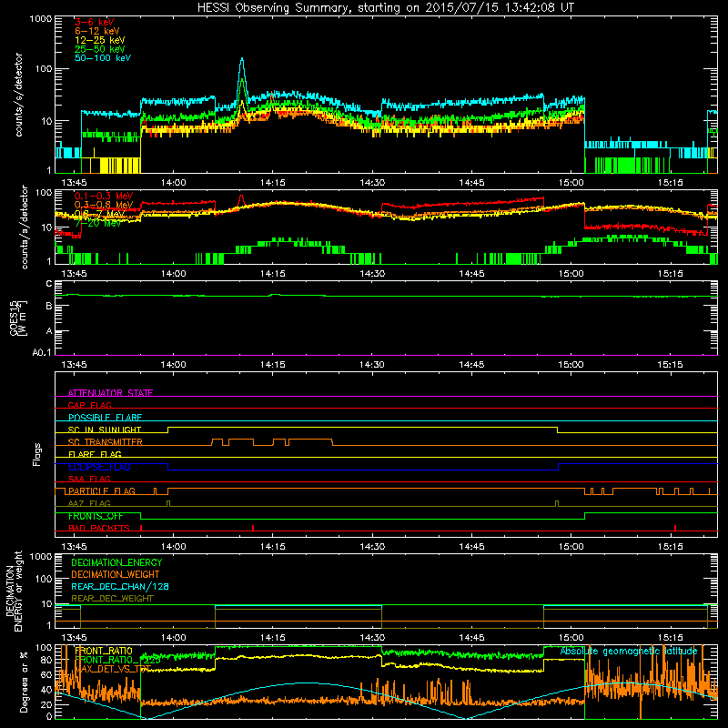The height and width of the screenshot is (728, 728).
Task: Click the yellow FRONT_RATIO legend label
Action: pos(104,651)
